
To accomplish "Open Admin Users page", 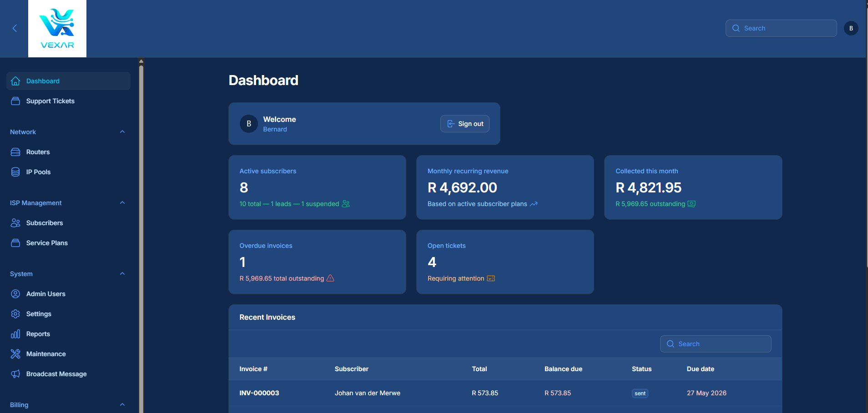I will point(68,294).
